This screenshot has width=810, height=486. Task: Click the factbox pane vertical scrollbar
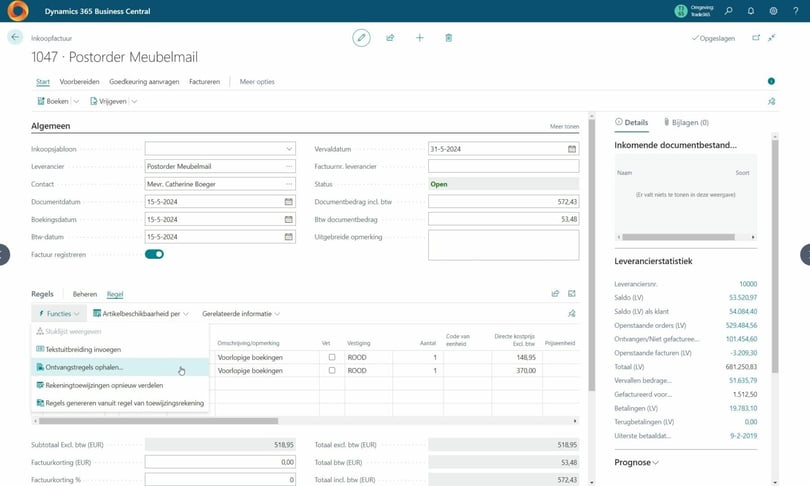pyautogui.click(x=775, y=256)
